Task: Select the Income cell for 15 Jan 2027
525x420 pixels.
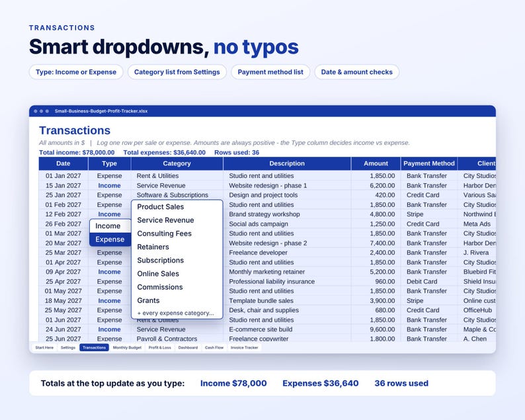Action: click(x=110, y=186)
